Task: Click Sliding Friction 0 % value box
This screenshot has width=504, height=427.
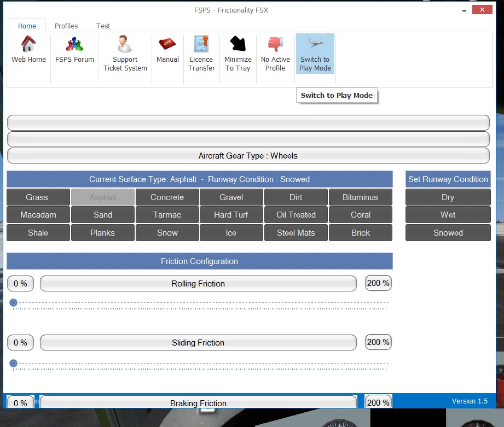Action: (21, 343)
